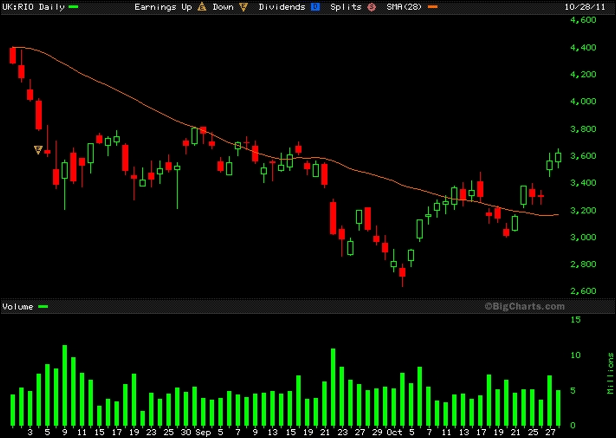
Task: Select the green swatch beside Volume label
Action: tap(43, 306)
